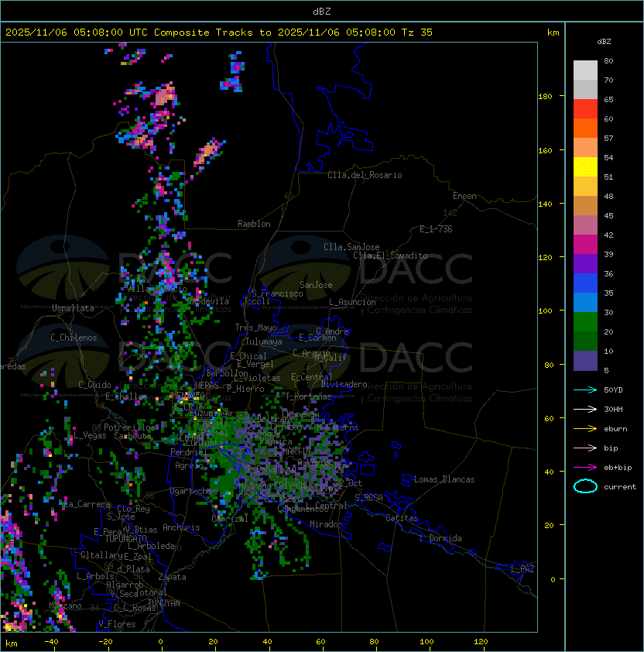Select the light blue 35 dBZ swatch
The image size is (644, 652).
point(585,302)
